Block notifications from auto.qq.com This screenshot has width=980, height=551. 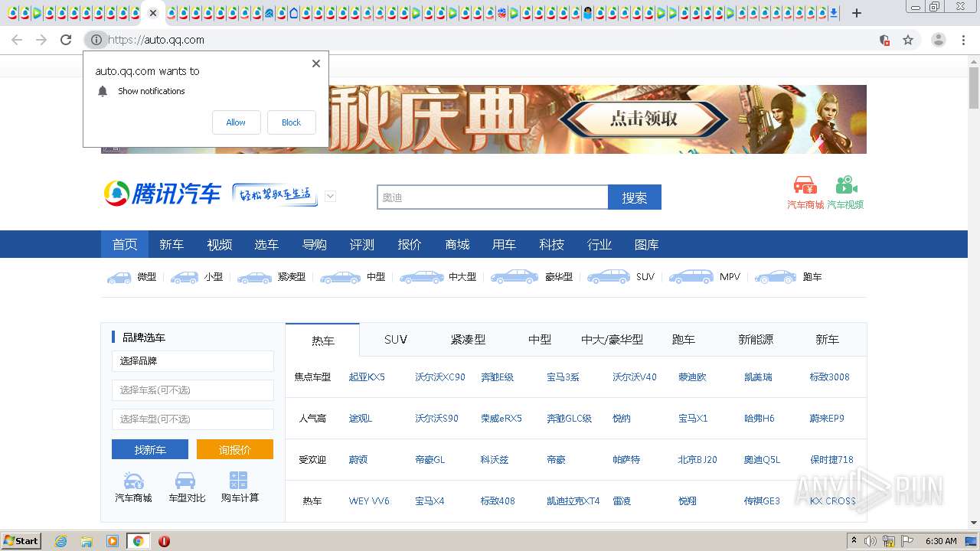coord(291,122)
